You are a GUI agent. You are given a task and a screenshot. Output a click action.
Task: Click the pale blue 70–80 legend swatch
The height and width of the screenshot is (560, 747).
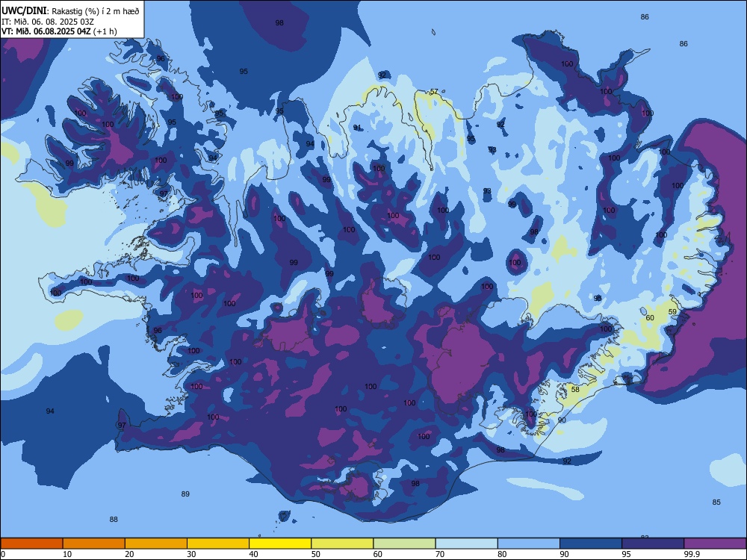467,544
